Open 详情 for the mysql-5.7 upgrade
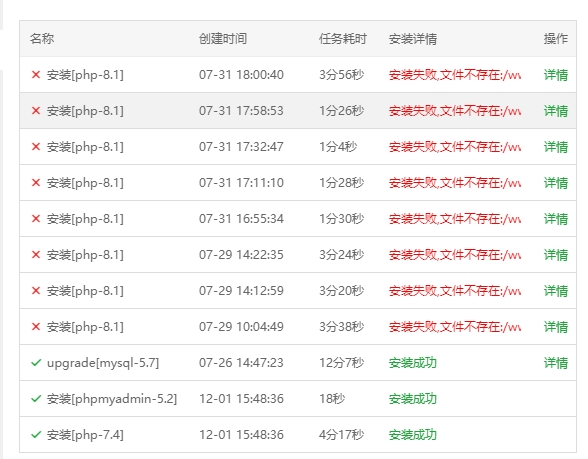Image resolution: width=588 pixels, height=459 pixels. pyautogui.click(x=556, y=363)
